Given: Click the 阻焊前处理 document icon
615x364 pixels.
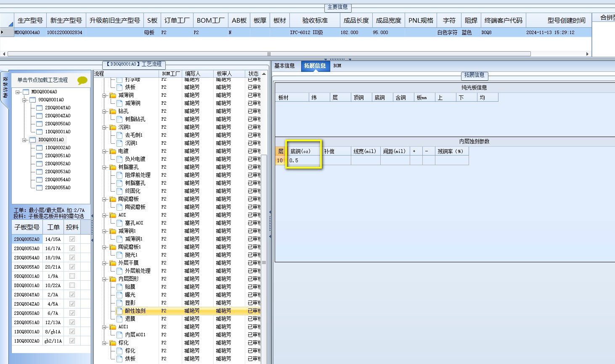Looking at the screenshot, I should click(x=119, y=175).
